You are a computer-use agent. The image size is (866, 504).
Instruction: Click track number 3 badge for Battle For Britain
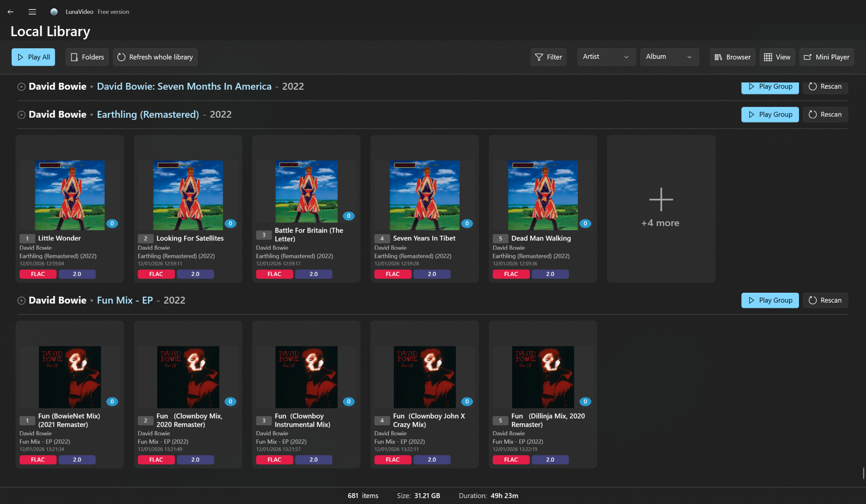tap(264, 235)
